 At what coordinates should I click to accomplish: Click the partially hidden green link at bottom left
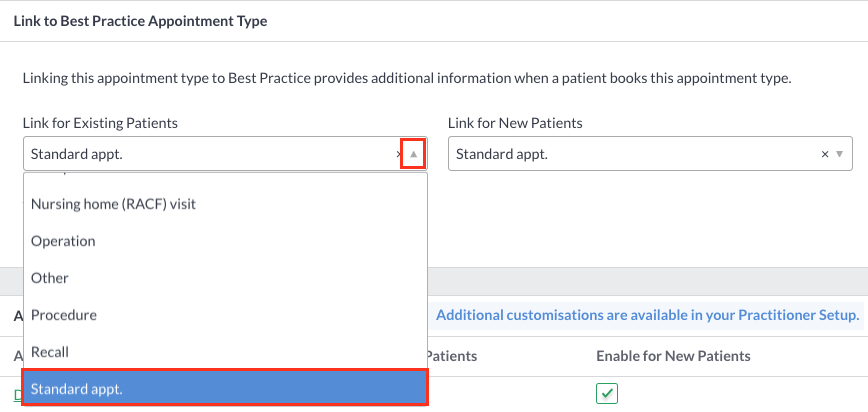[18, 395]
